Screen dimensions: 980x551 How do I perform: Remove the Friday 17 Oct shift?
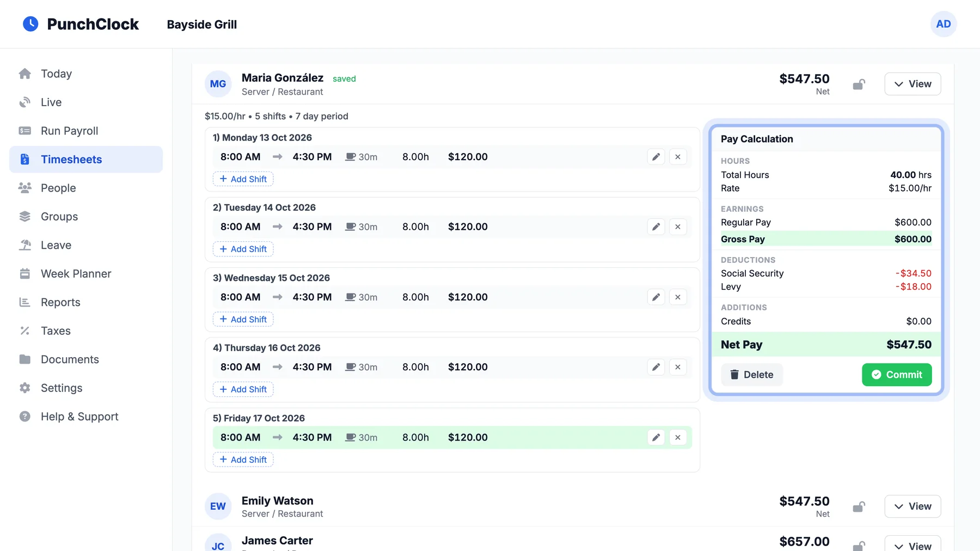point(678,437)
